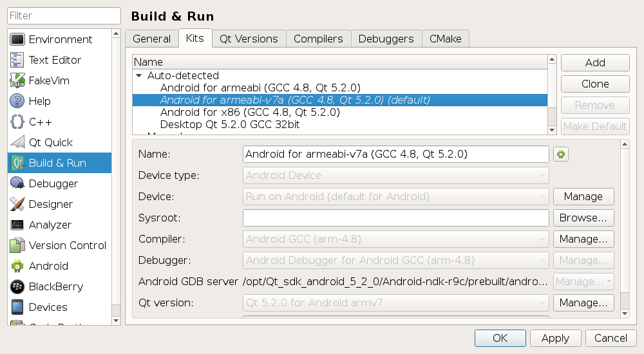This screenshot has width=644, height=354.
Task: Open the Debugger bug icon
Action: (x=17, y=183)
